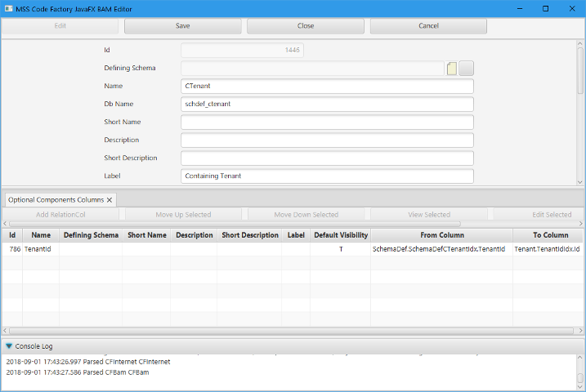The image size is (586, 392).
Task: Click the document icon beside Defining Schema
Action: coord(452,69)
